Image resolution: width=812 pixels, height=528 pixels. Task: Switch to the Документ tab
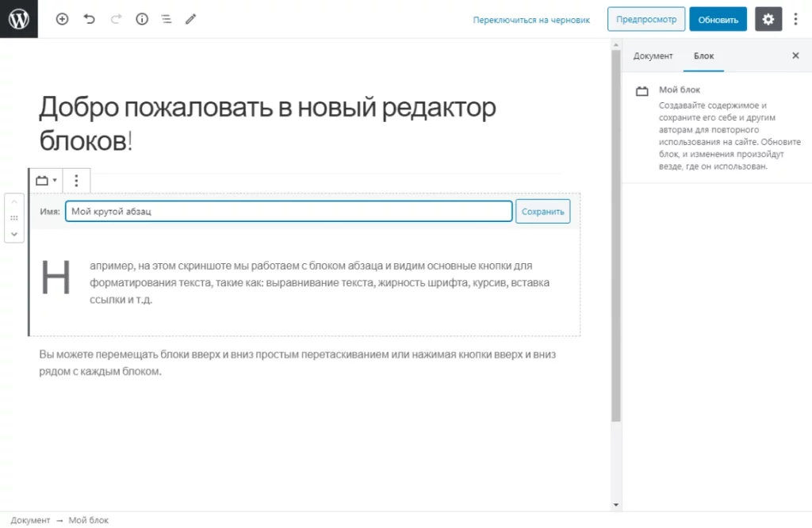point(653,56)
